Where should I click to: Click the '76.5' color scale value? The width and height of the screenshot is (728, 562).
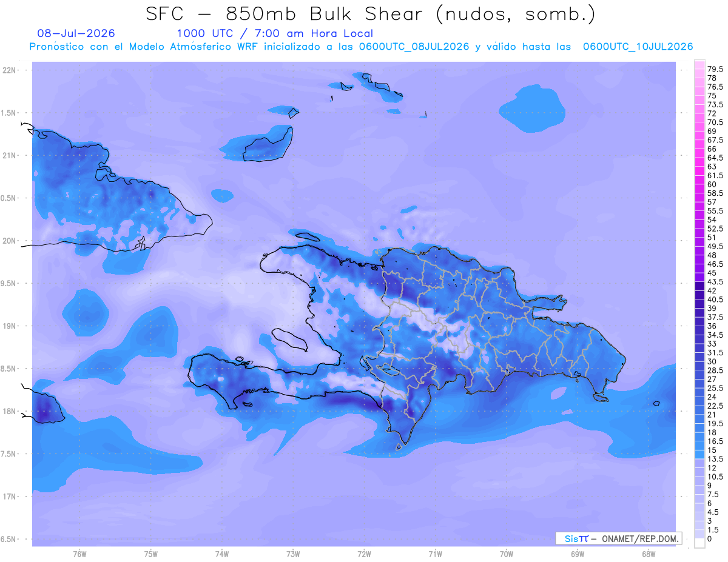pos(715,87)
